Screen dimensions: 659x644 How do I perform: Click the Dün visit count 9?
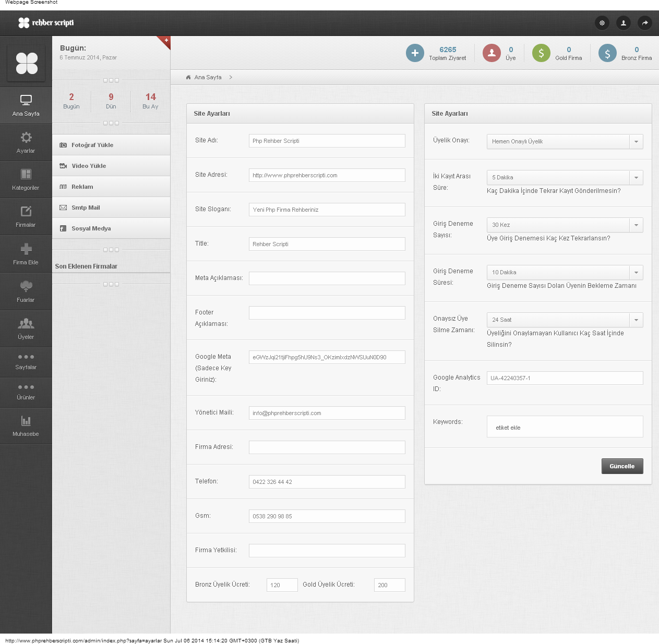111,97
